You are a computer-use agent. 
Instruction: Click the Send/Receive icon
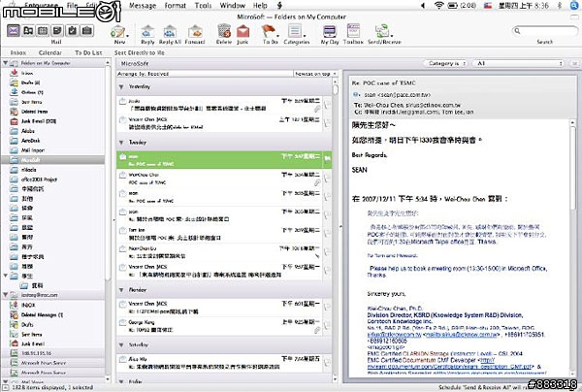[x=382, y=31]
